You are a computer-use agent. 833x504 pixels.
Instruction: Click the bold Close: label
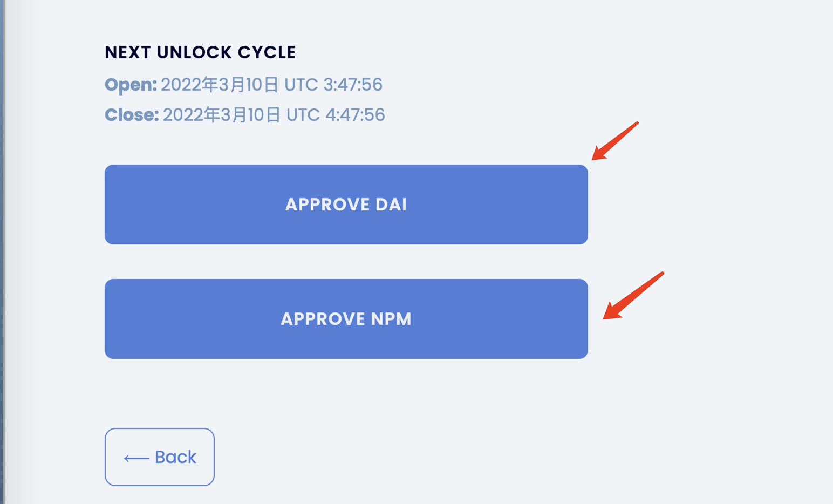[132, 115]
